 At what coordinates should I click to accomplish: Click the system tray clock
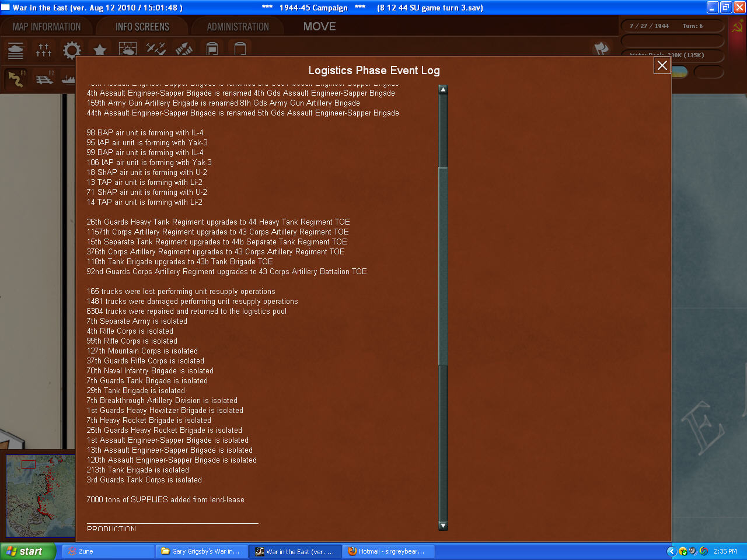point(725,551)
